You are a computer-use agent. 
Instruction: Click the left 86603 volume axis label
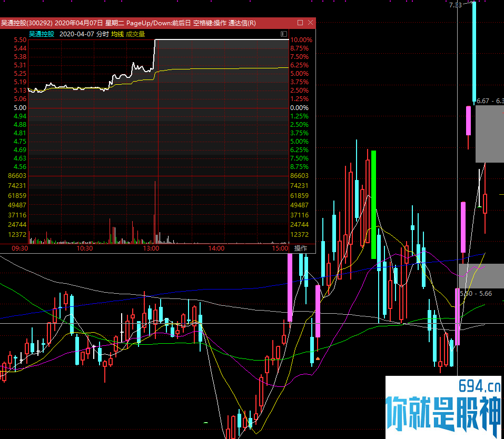17,175
